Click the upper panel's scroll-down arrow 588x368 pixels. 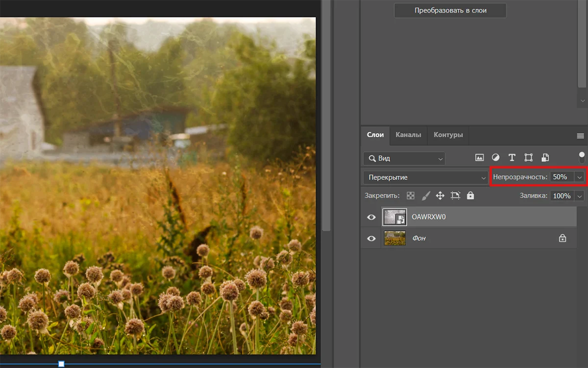pos(582,100)
